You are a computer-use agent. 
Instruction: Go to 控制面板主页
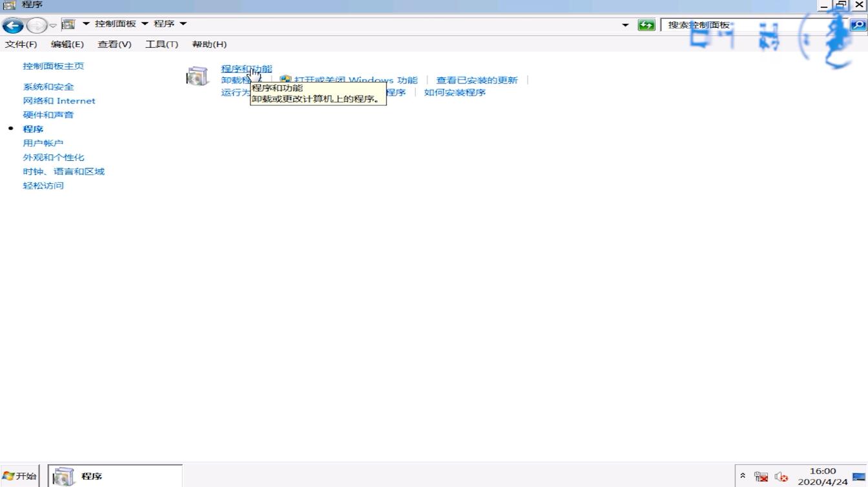pyautogui.click(x=54, y=67)
